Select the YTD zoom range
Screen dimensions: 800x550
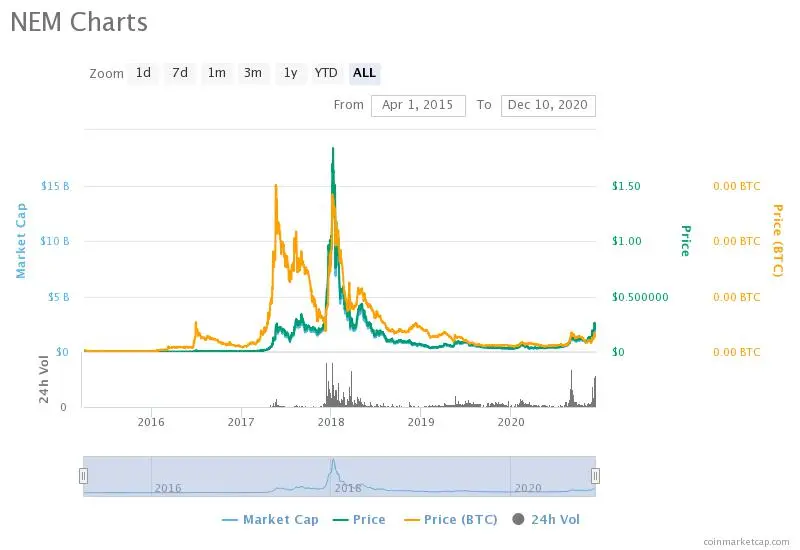click(x=327, y=73)
